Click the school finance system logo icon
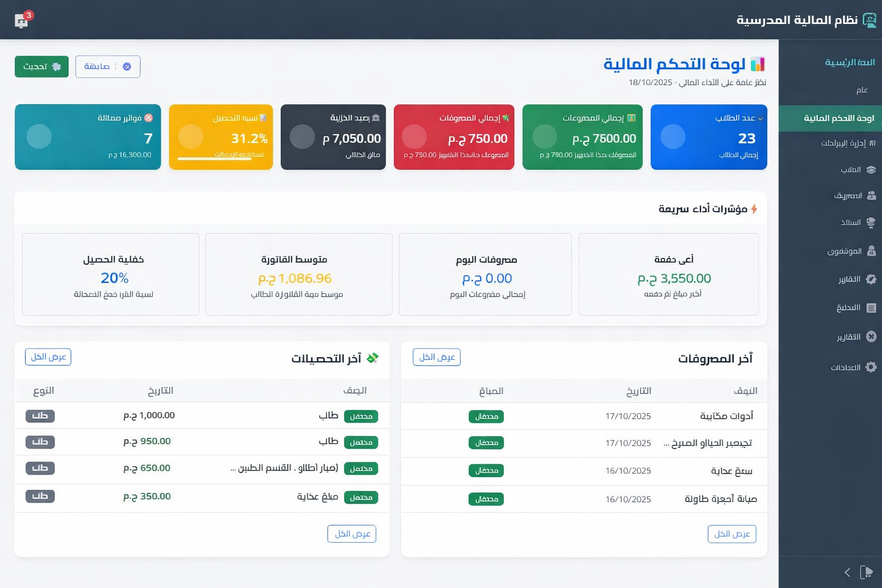This screenshot has height=588, width=882. pyautogui.click(x=869, y=20)
